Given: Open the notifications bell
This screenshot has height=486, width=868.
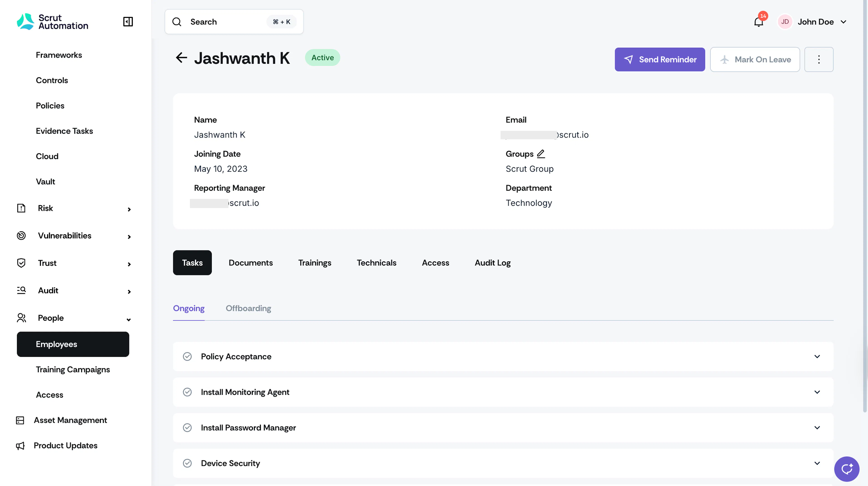Looking at the screenshot, I should (x=759, y=22).
